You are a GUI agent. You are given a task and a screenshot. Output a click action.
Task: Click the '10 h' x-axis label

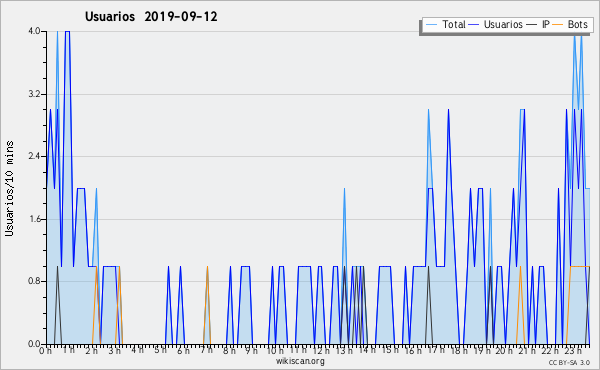[x=275, y=351]
